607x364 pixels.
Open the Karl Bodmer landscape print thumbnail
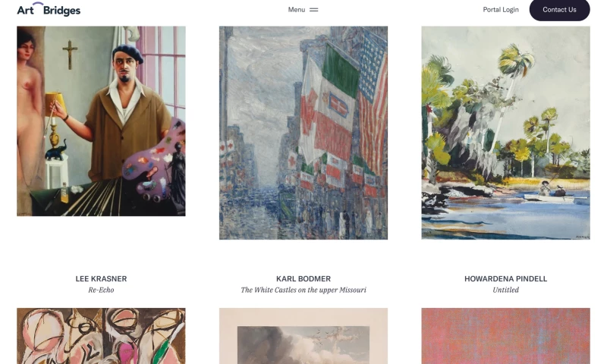[303, 336]
